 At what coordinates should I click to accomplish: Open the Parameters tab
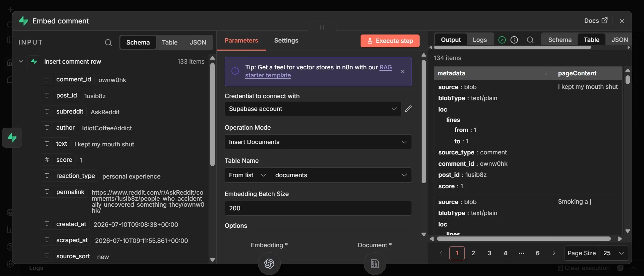[241, 41]
